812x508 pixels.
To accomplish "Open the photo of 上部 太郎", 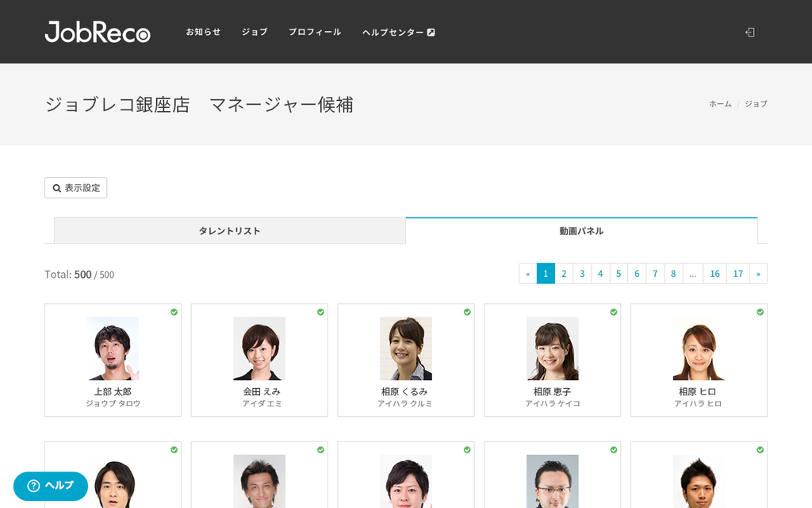I will pyautogui.click(x=113, y=348).
